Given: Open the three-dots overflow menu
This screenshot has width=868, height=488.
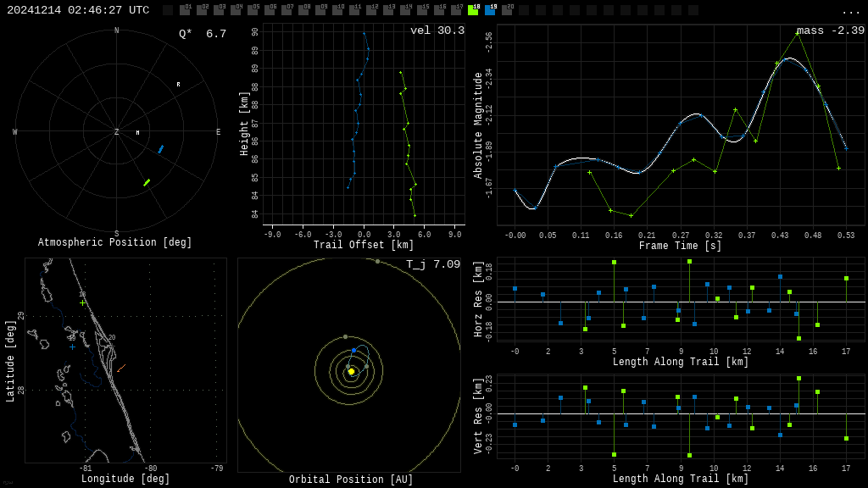Looking at the screenshot, I should pyautogui.click(x=850, y=11).
